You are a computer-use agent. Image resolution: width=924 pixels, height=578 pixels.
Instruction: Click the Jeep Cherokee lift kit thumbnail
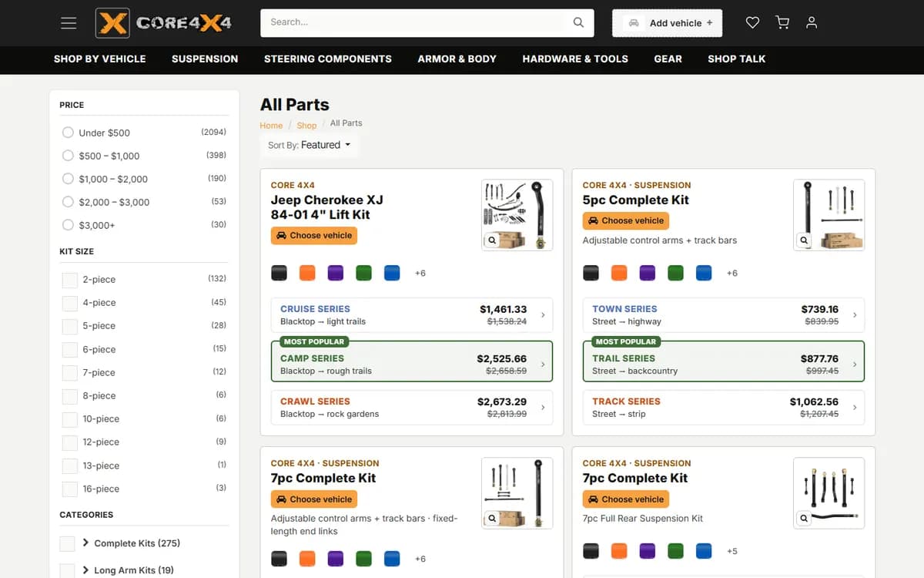tap(517, 215)
